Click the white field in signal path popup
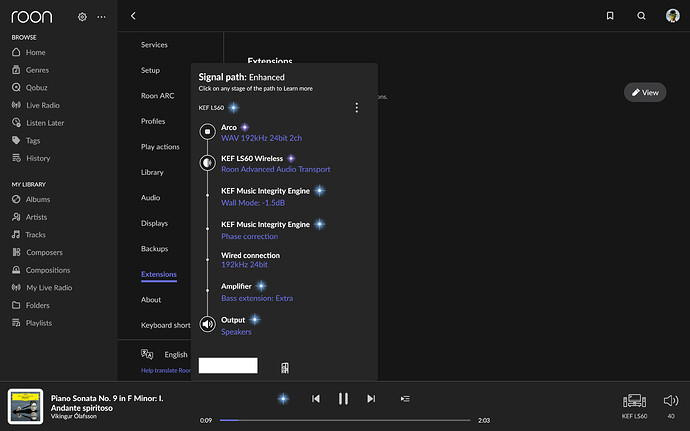 coord(228,365)
